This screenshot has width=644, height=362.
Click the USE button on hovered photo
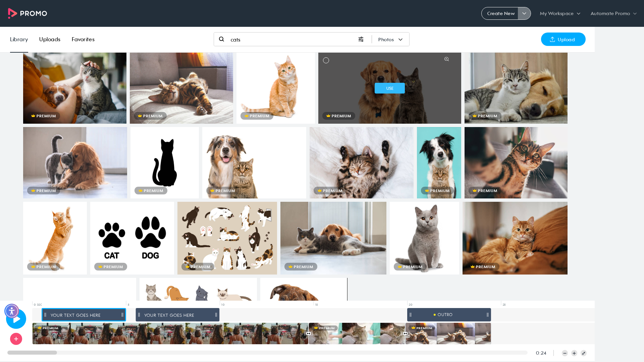pos(390,88)
